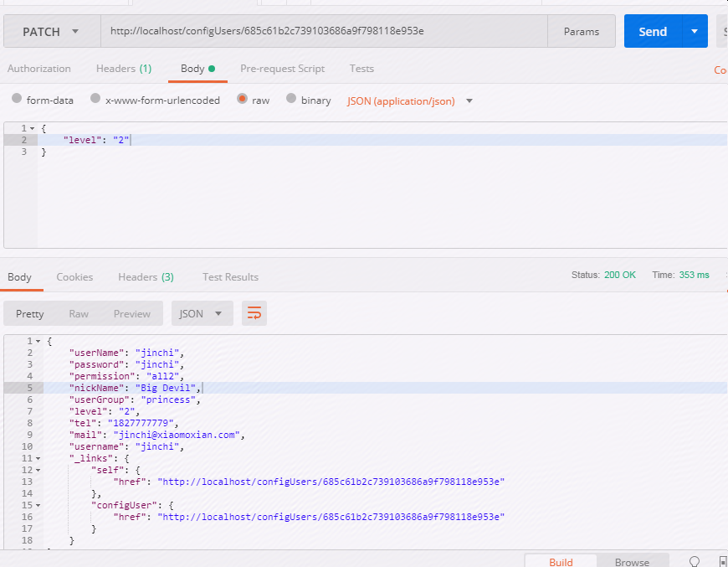This screenshot has width=728, height=567.
Task: Select the raw body radio button
Action: (x=242, y=98)
